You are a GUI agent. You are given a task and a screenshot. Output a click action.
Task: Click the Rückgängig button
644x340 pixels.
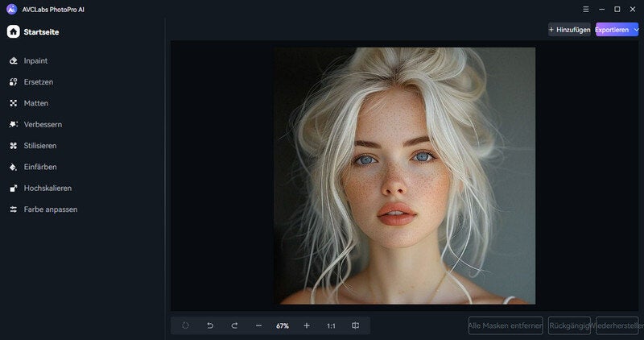569,325
